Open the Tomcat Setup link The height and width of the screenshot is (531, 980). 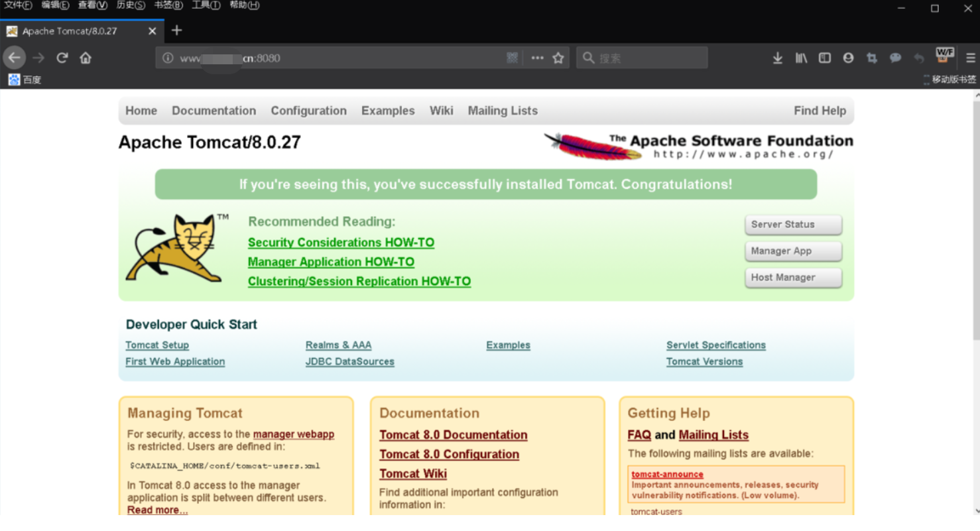click(157, 345)
